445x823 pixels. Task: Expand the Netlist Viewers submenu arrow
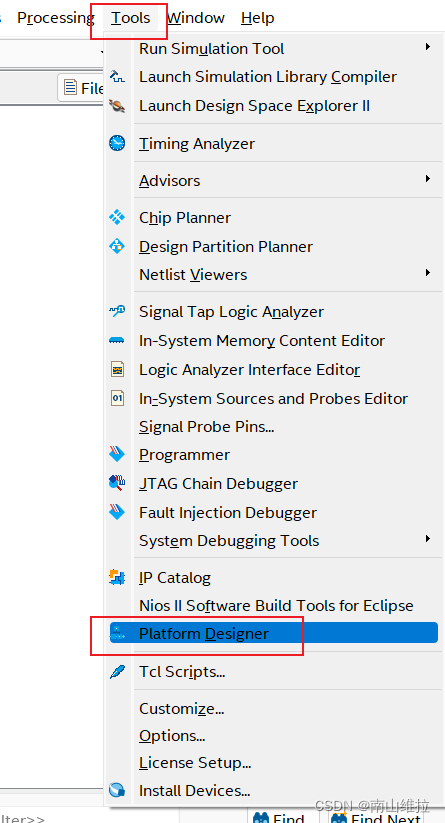pyautogui.click(x=428, y=273)
